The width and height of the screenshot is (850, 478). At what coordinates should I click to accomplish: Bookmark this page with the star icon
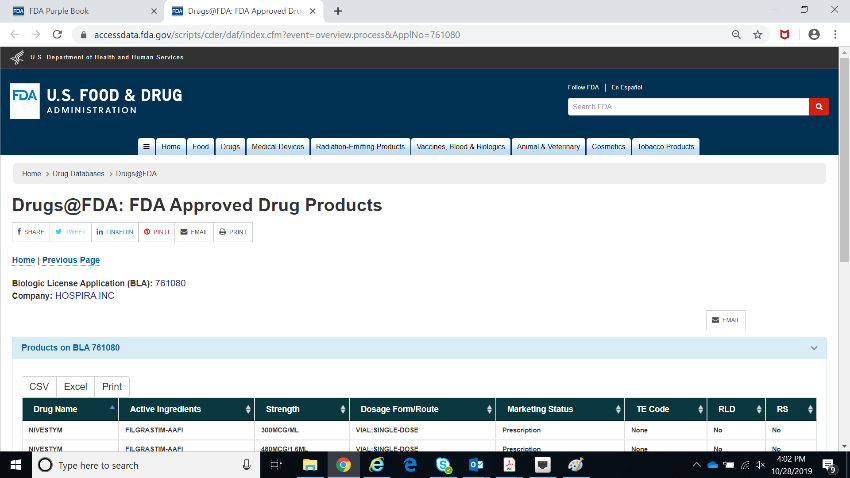point(758,35)
